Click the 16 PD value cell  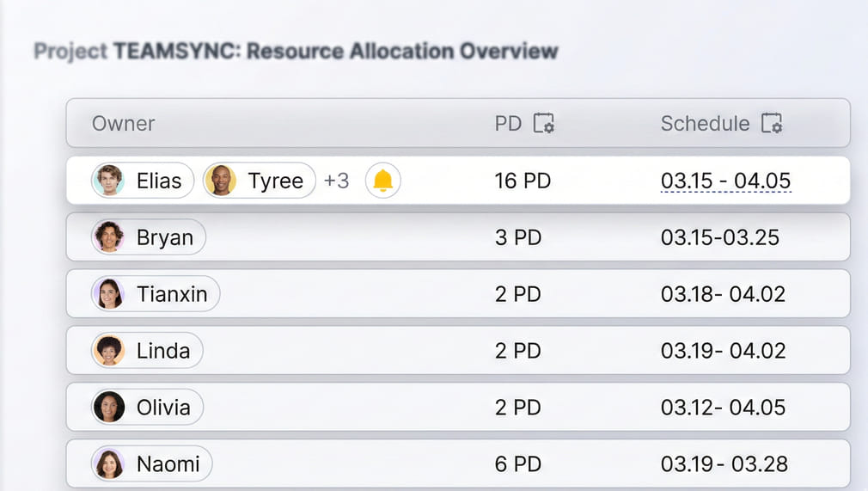point(523,181)
